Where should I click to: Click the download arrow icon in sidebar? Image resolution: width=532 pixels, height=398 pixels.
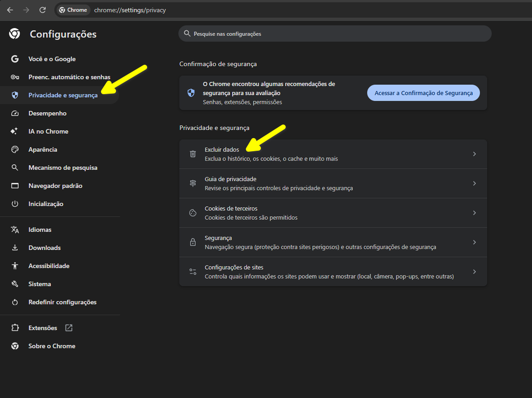pyautogui.click(x=15, y=248)
